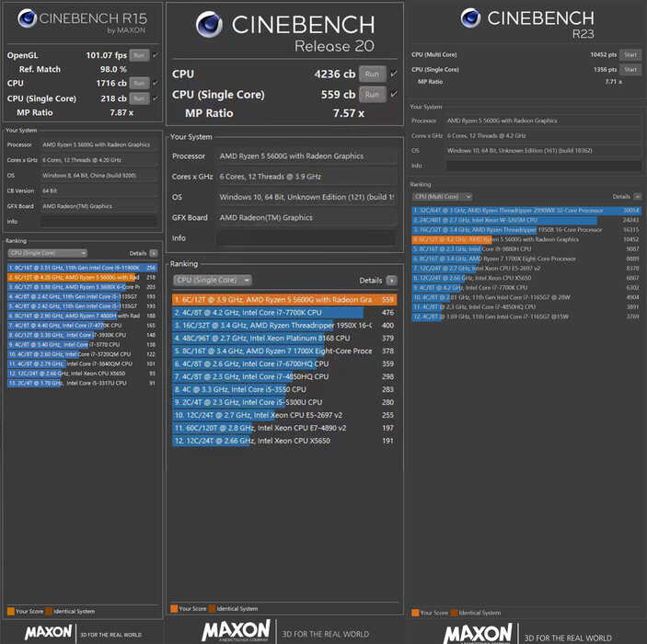Click the Identical System swatch in Release 20 legend
647x644 pixels.
[x=212, y=608]
